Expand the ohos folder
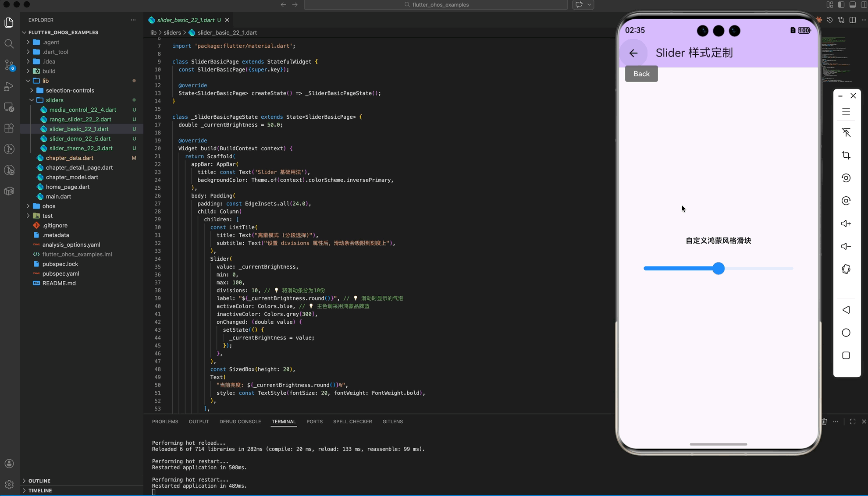This screenshot has width=868, height=496. pyautogui.click(x=49, y=206)
